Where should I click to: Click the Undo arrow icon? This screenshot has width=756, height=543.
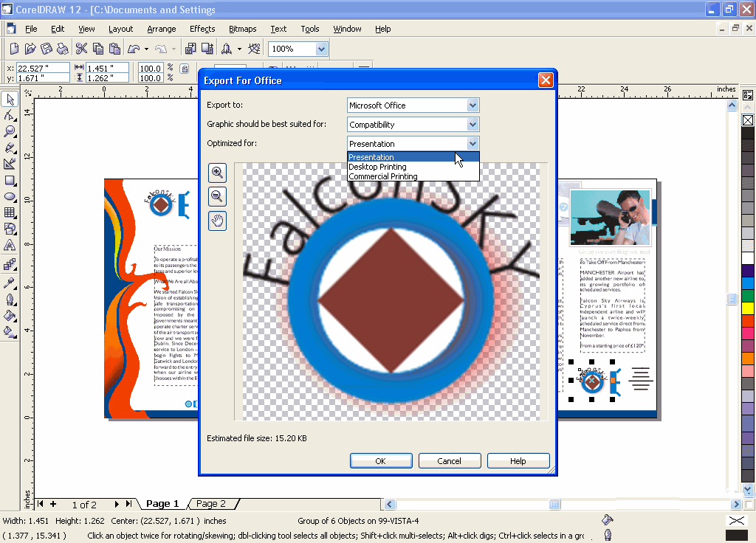(134, 49)
